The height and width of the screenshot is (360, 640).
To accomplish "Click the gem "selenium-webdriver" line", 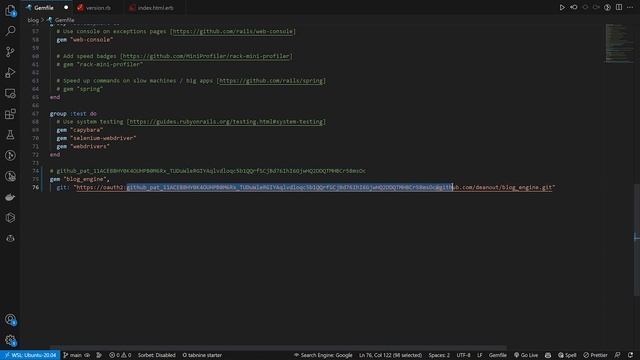I will click(96, 138).
